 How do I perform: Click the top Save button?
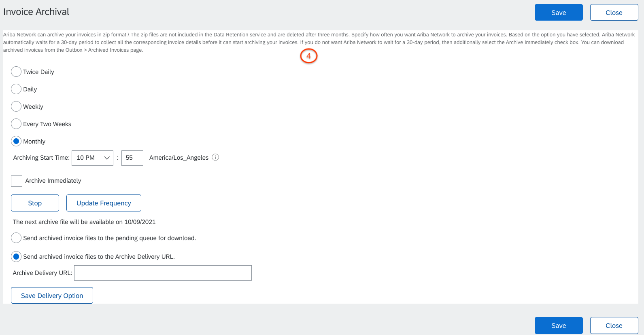click(559, 13)
